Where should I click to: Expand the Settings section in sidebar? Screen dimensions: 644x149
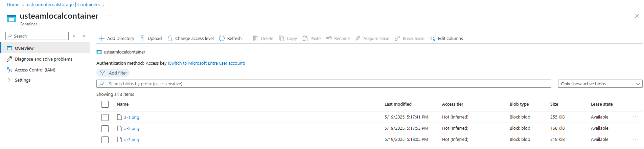tap(9, 80)
